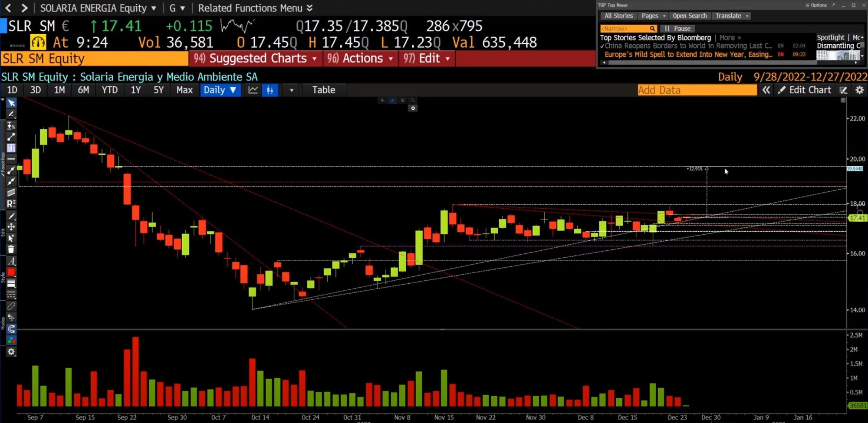868x423 pixels.
Task: Open the line thickness style picker
Action: [x=11, y=284]
